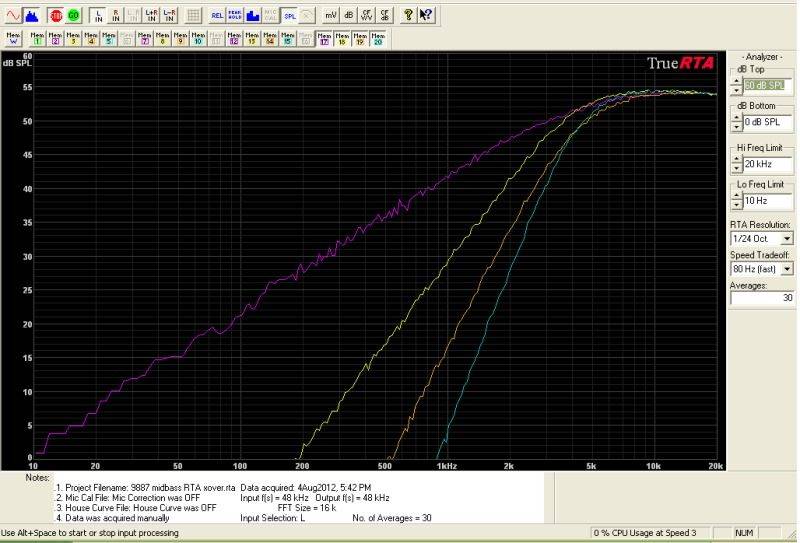
Task: Decrease dB Bottom with down arrow
Action: point(736,127)
